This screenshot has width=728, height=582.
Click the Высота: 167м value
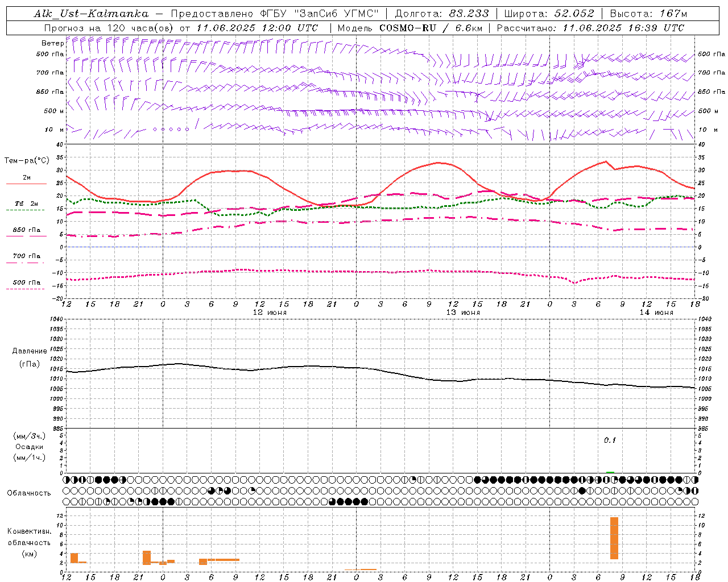click(x=648, y=14)
